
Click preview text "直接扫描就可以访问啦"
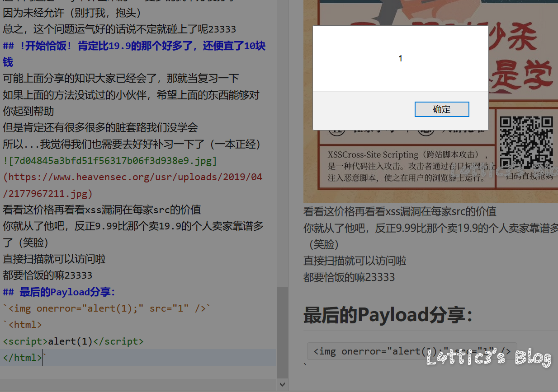tap(355, 261)
